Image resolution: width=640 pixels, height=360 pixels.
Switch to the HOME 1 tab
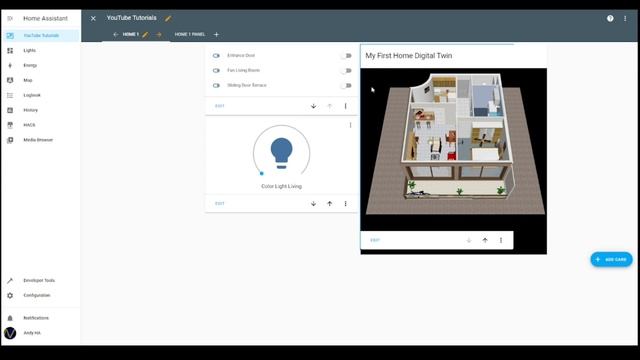(131, 35)
